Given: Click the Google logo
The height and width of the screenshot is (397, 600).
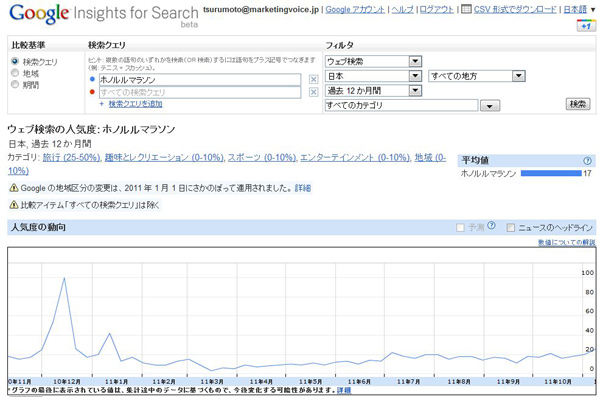Looking at the screenshot, I should click(x=39, y=14).
